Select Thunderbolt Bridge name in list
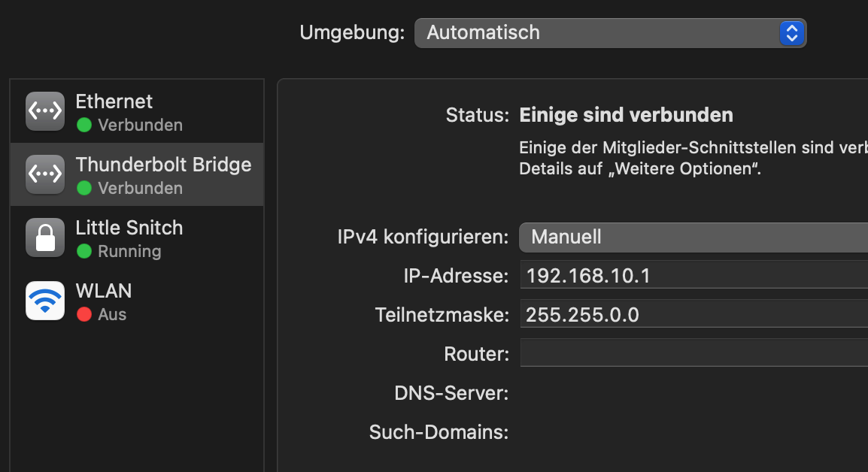 point(163,165)
